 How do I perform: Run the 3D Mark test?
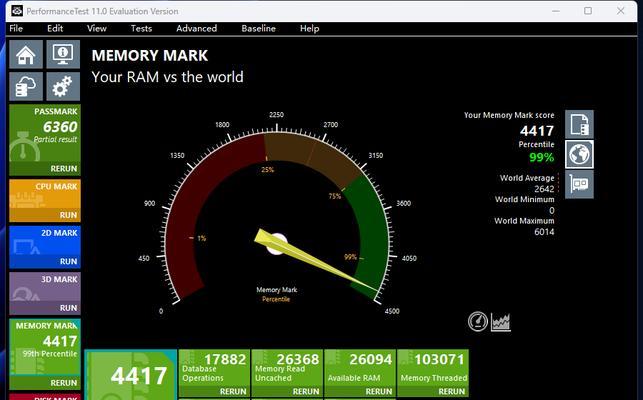click(68, 308)
